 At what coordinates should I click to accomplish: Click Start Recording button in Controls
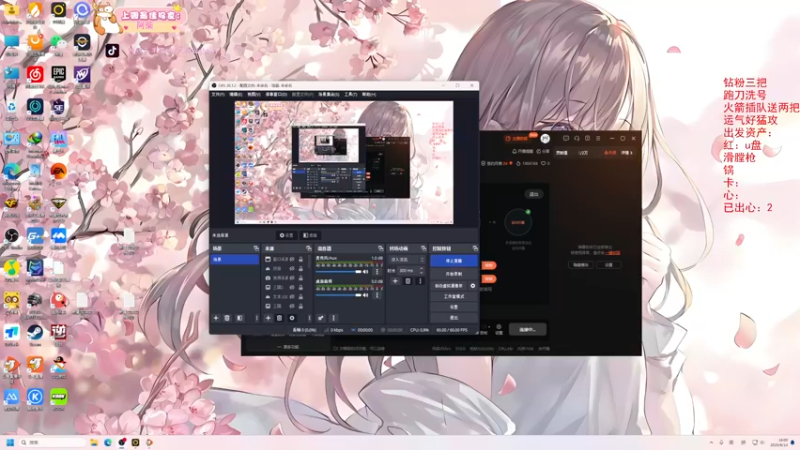point(454,274)
